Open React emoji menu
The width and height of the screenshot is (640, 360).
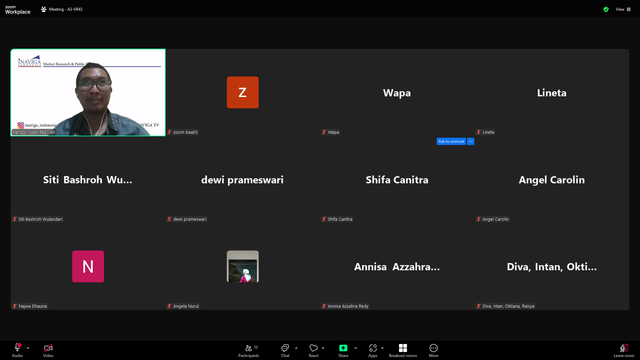pyautogui.click(x=313, y=350)
